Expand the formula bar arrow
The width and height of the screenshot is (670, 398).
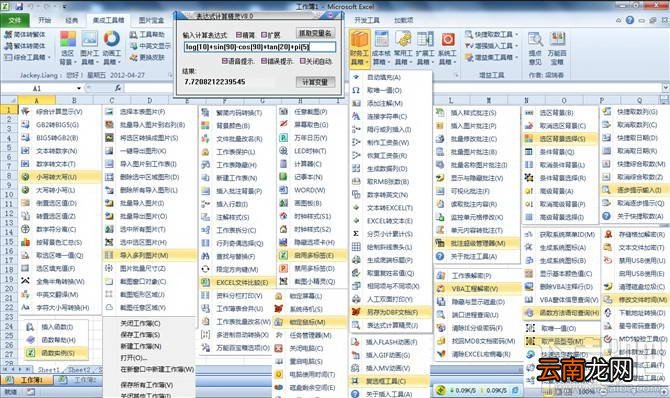pyautogui.click(x=665, y=88)
